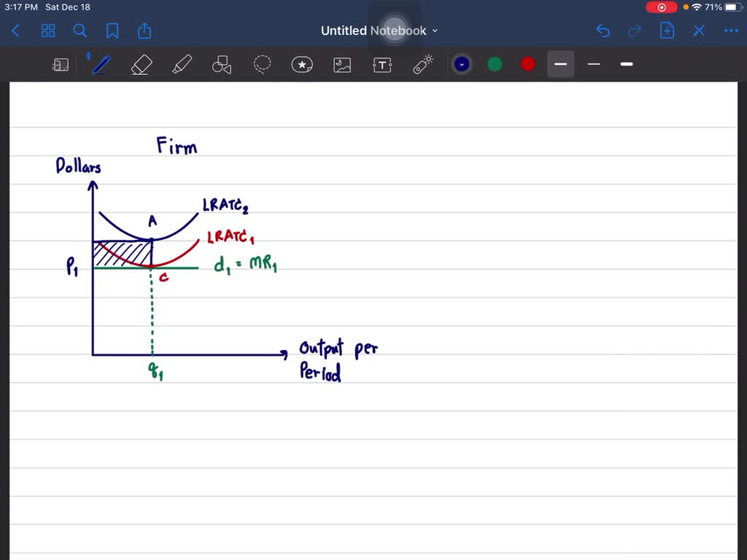747x560 pixels.
Task: Open the Untitled Notebook title dropdown
Action: pyautogui.click(x=435, y=31)
